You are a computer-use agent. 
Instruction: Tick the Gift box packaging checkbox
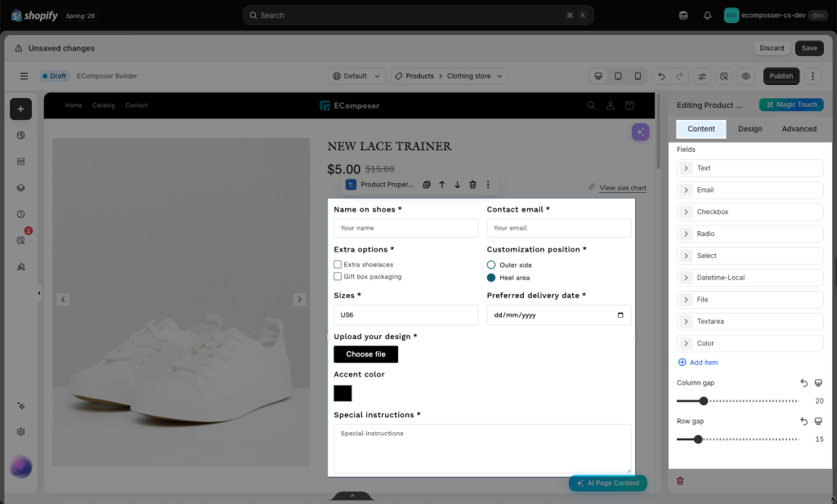(338, 276)
